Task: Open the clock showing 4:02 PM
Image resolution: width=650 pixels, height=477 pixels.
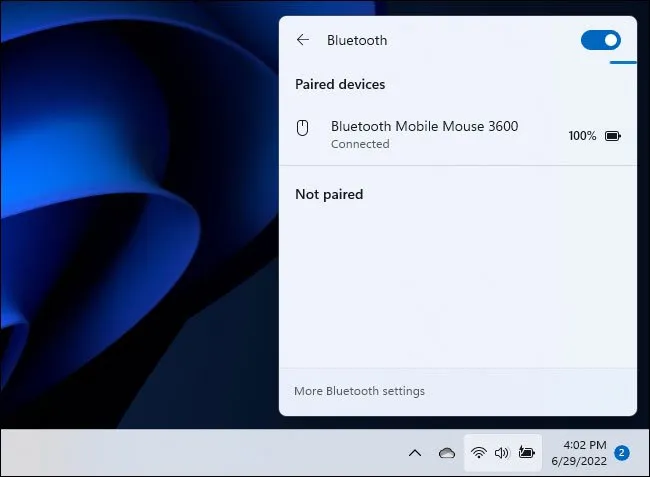Action: [x=585, y=445]
